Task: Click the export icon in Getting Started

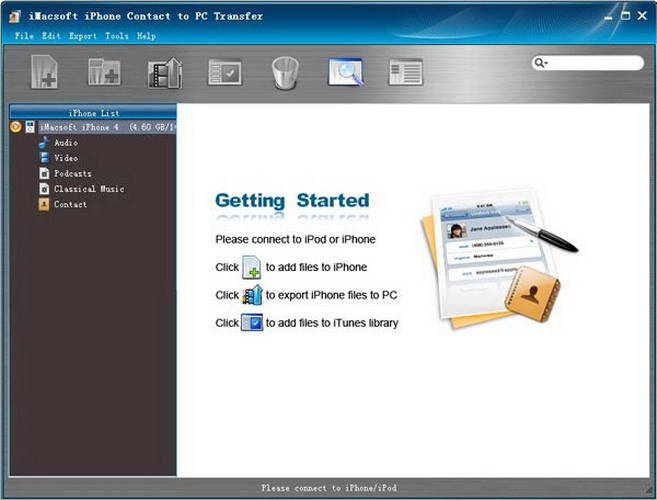Action: [x=252, y=295]
